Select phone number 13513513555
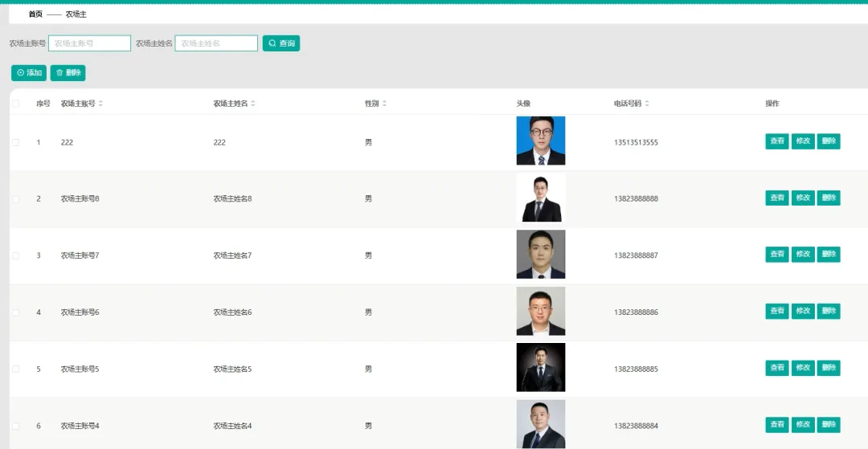The image size is (868, 449). pos(636,143)
